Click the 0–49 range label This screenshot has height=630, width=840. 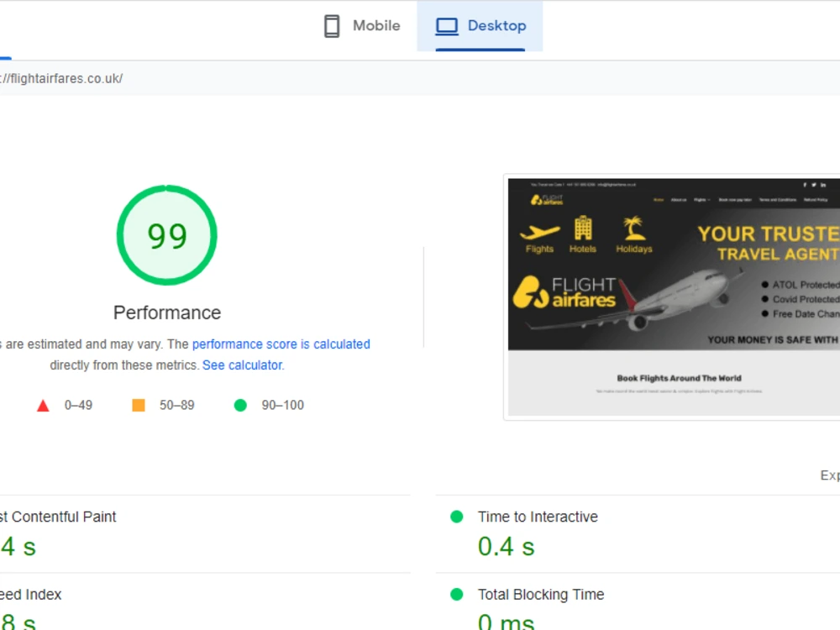(x=78, y=406)
